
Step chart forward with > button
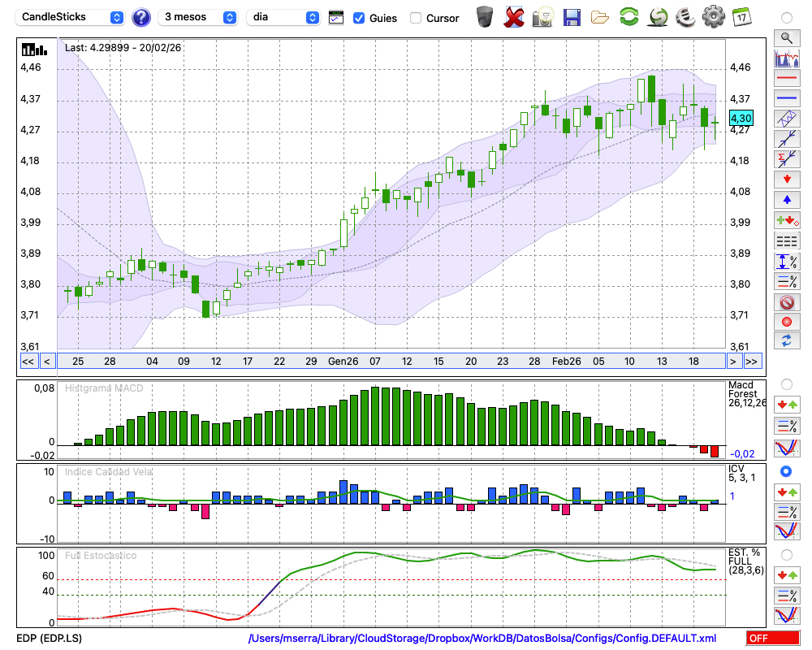point(732,362)
